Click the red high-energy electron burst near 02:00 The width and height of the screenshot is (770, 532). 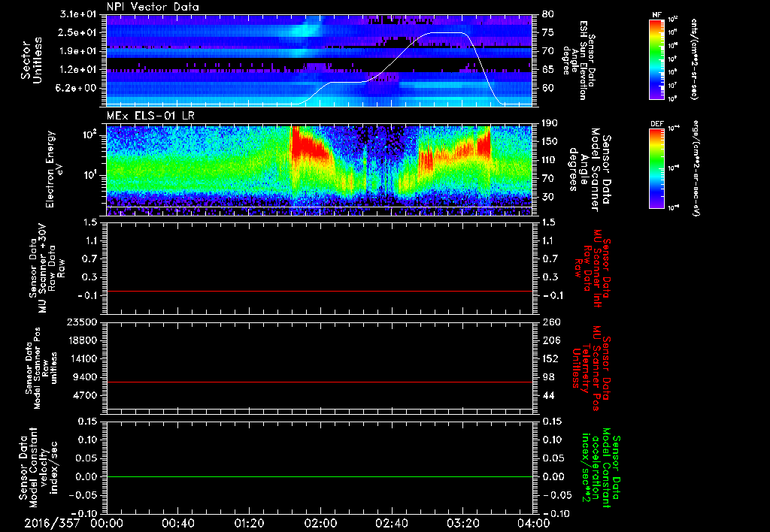coord(308,145)
